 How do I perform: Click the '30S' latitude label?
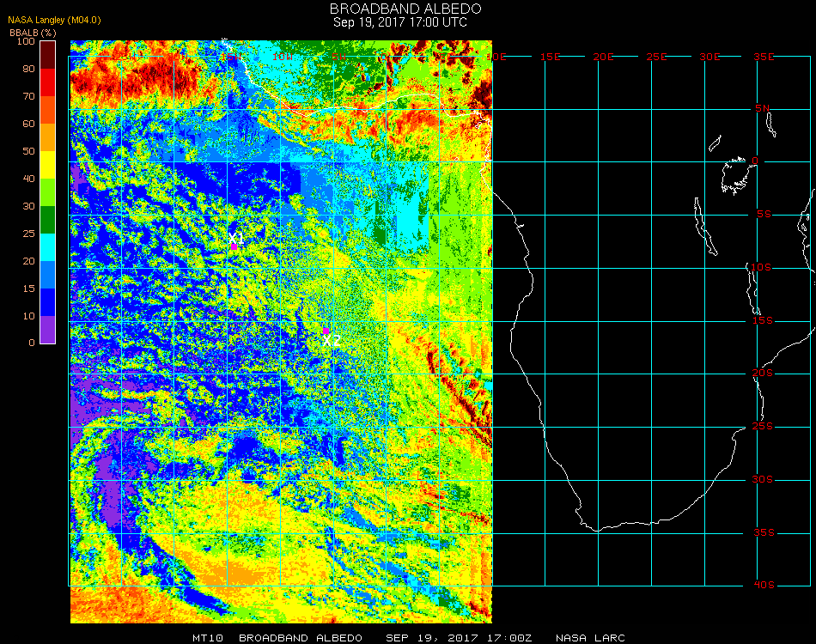(x=763, y=480)
